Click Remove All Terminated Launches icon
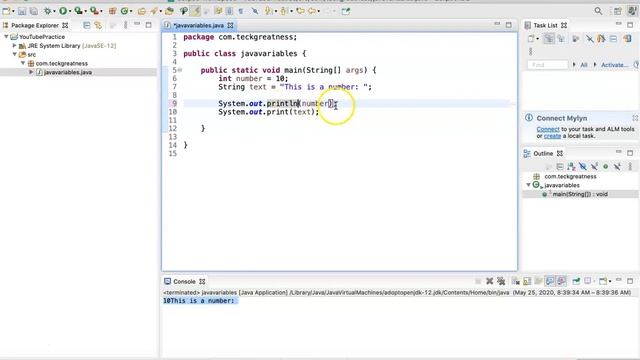The image size is (640, 360). 501,281
